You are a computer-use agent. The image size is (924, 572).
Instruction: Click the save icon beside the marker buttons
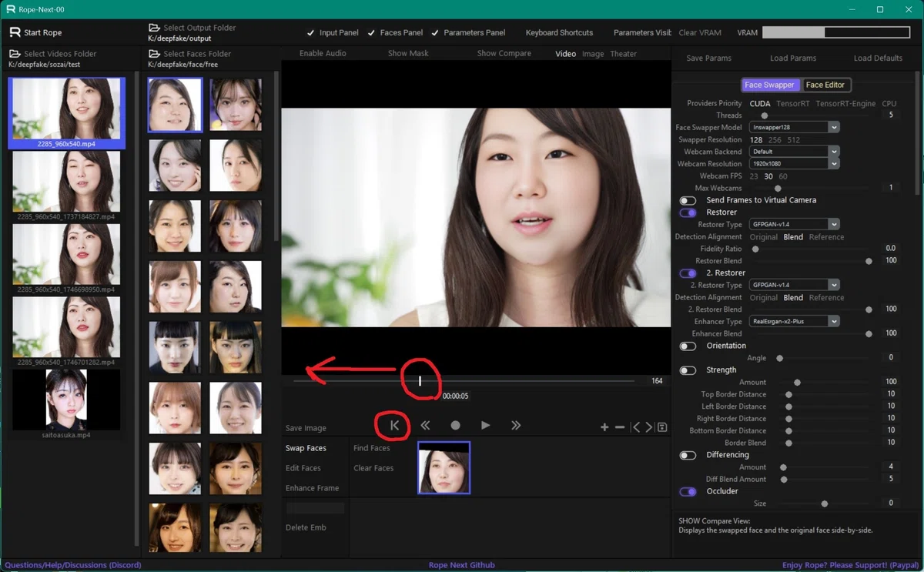[x=662, y=427]
